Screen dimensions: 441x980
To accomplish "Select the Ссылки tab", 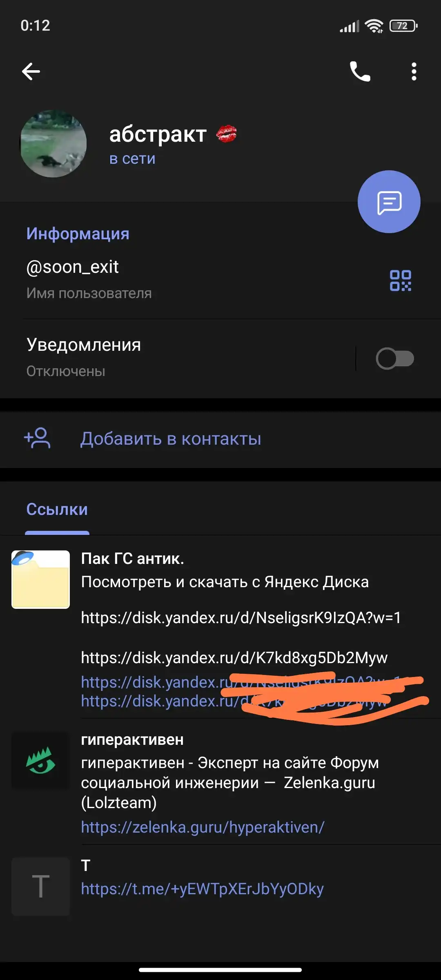I will tap(57, 510).
